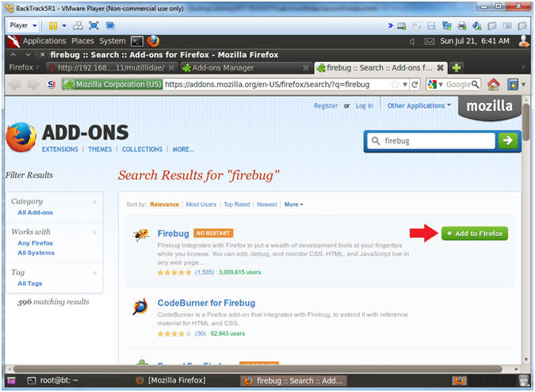Click the Add to Firefox button for Firebug

(x=475, y=234)
